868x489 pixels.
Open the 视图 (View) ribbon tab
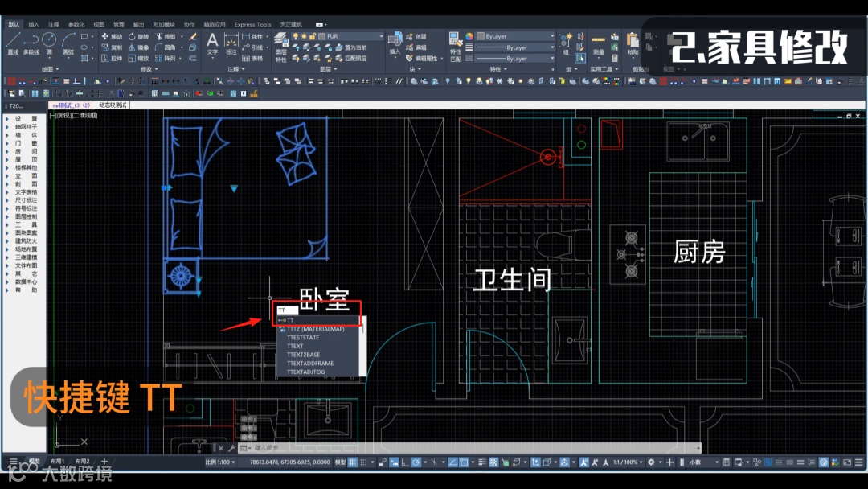tap(99, 24)
